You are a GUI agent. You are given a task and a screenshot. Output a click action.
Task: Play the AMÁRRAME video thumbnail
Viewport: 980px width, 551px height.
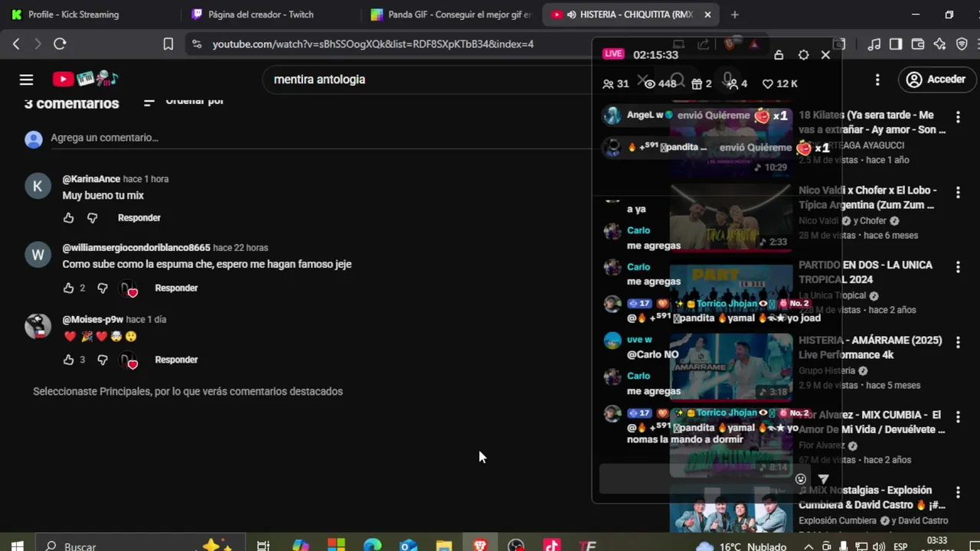731,367
